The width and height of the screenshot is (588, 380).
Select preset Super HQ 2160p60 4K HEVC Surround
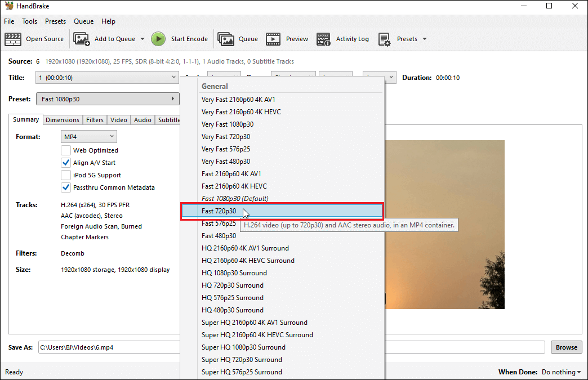[x=282, y=334]
